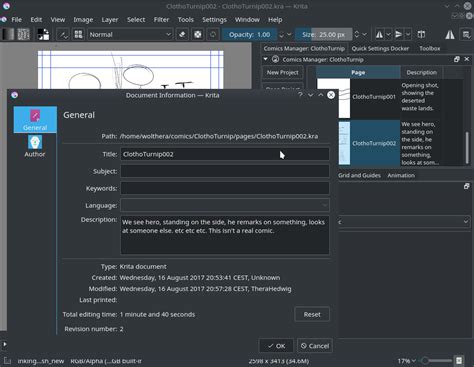Click the Title input field

[x=225, y=154]
